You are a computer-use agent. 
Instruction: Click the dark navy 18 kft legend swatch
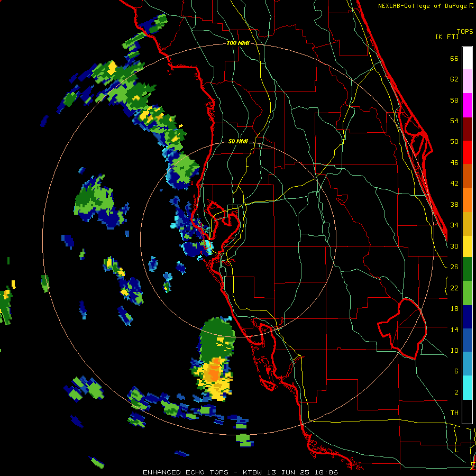pos(467,317)
